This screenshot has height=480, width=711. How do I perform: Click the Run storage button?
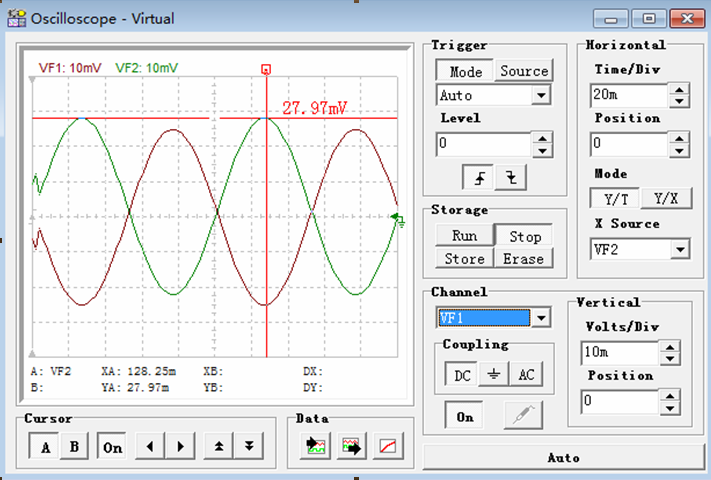[x=465, y=235]
